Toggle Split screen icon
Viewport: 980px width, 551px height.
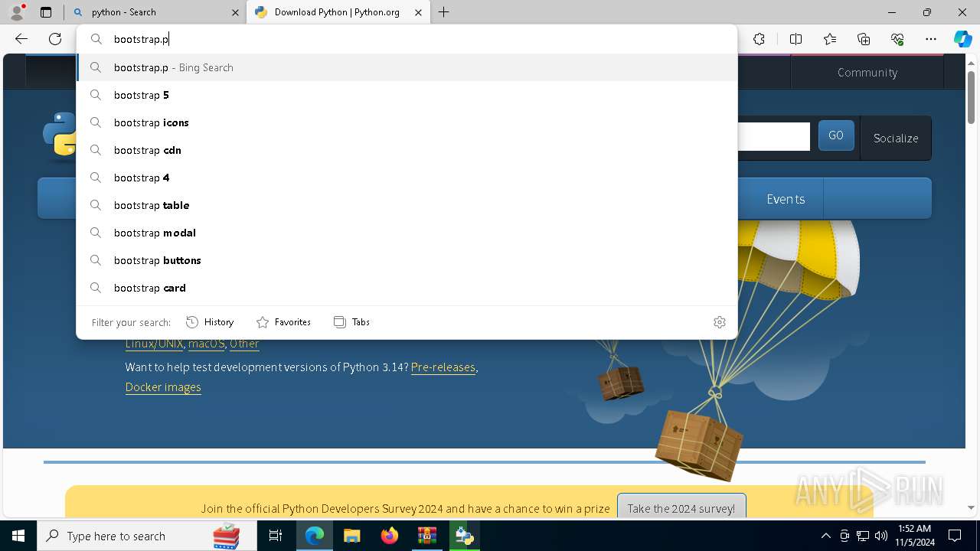pos(795,39)
